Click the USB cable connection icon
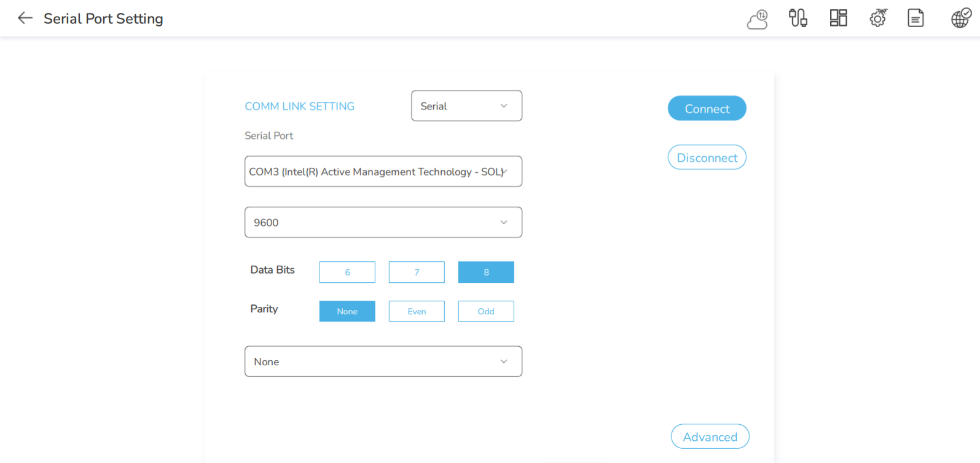This screenshot has height=463, width=980. click(x=798, y=18)
